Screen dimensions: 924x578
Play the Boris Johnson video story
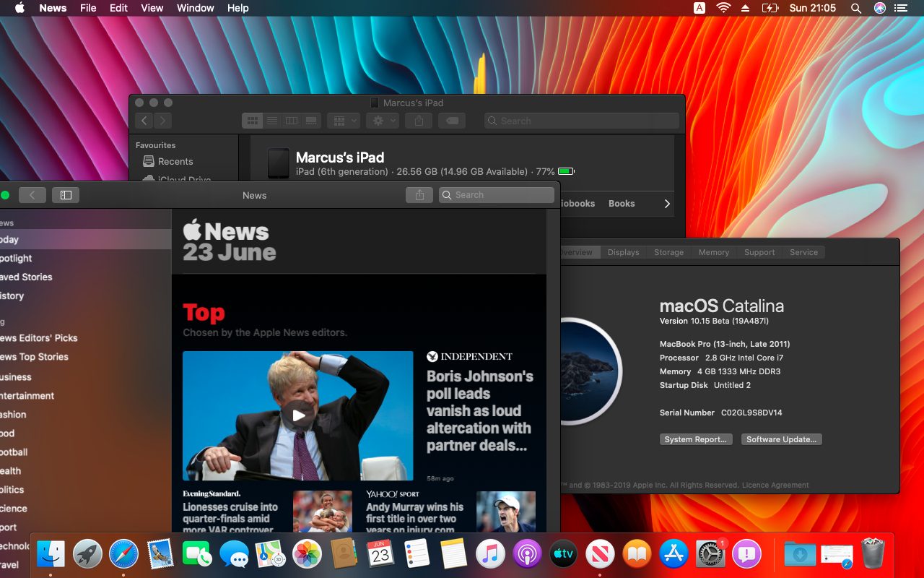click(x=298, y=415)
